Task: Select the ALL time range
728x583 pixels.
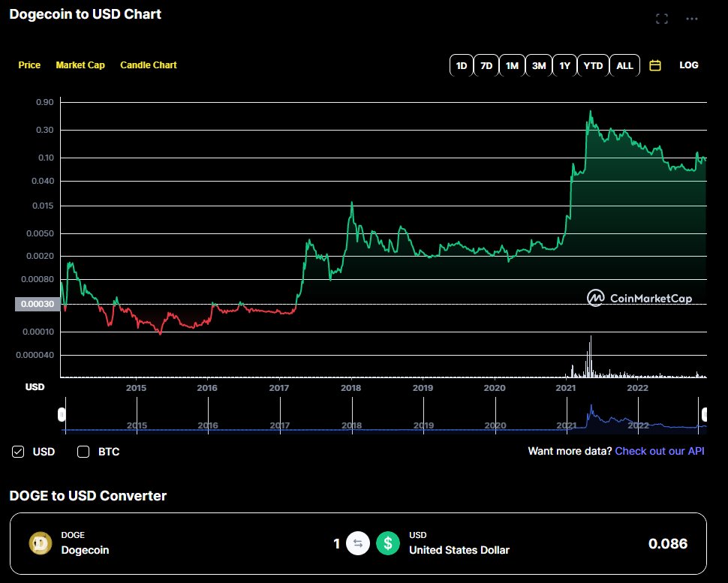Action: 624,65
